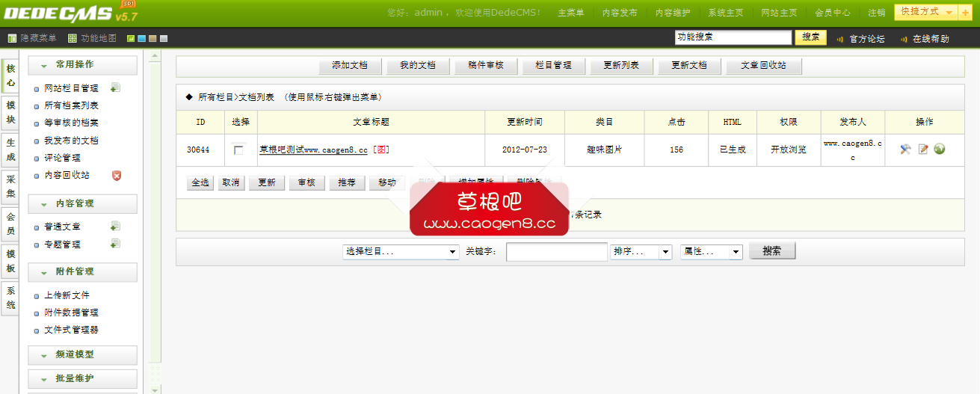Click the 关键字 keyword input field
980x394 pixels.
(557, 252)
